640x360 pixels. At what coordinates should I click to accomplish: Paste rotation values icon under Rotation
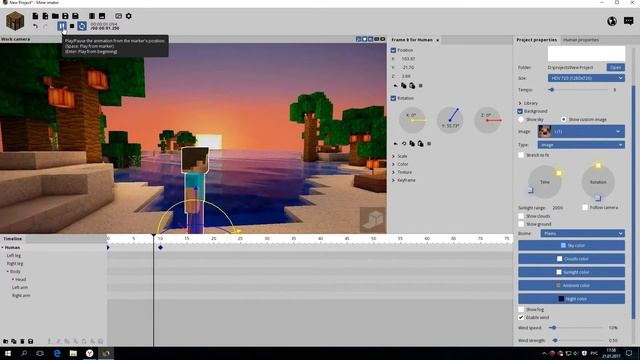pos(420,144)
